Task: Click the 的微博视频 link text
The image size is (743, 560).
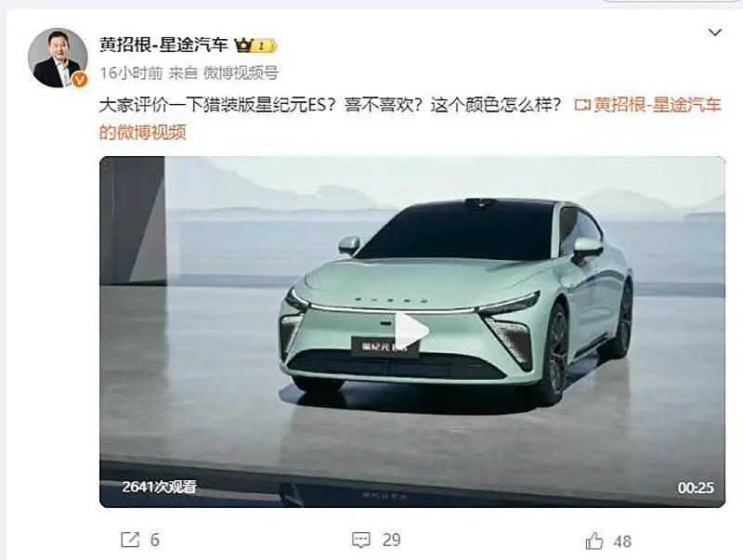Action: [143, 132]
